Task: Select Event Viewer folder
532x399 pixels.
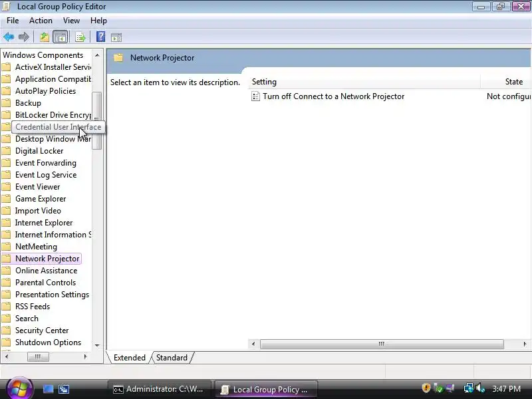Action: coord(38,187)
